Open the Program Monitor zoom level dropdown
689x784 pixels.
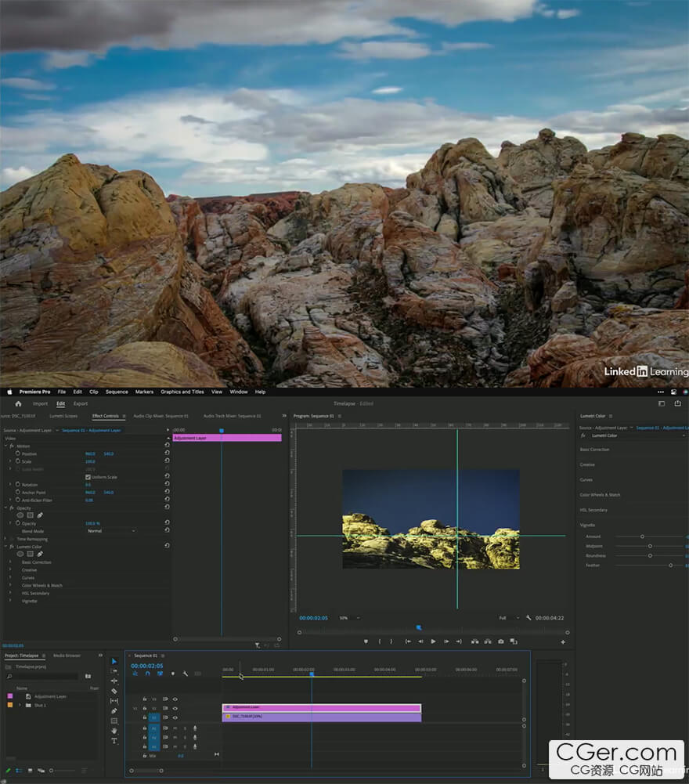coord(349,618)
